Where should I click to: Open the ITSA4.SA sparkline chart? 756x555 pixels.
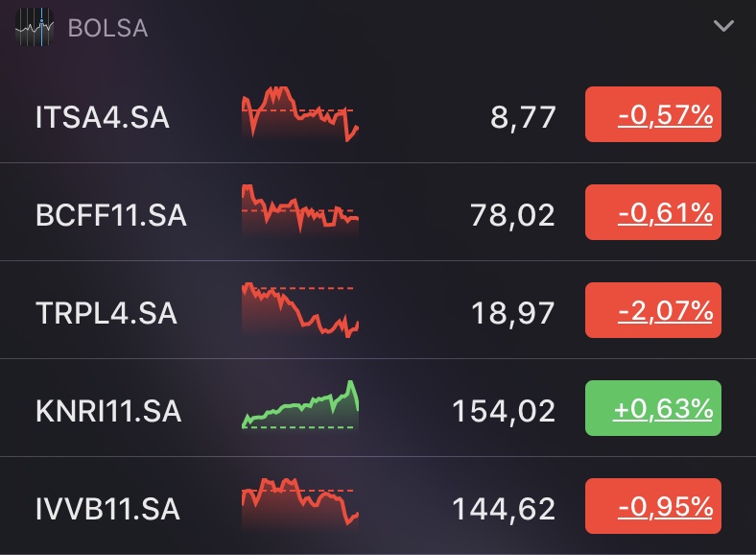pyautogui.click(x=300, y=114)
